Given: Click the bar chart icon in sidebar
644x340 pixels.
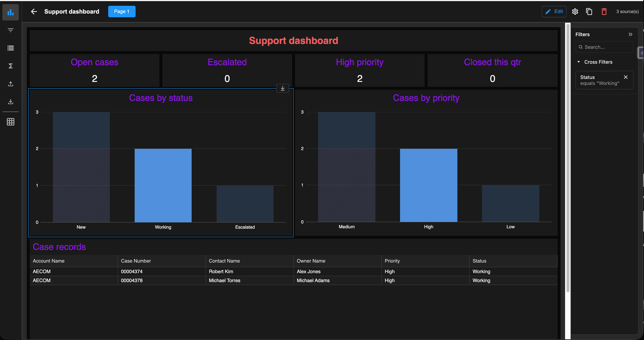Looking at the screenshot, I should (x=10, y=12).
